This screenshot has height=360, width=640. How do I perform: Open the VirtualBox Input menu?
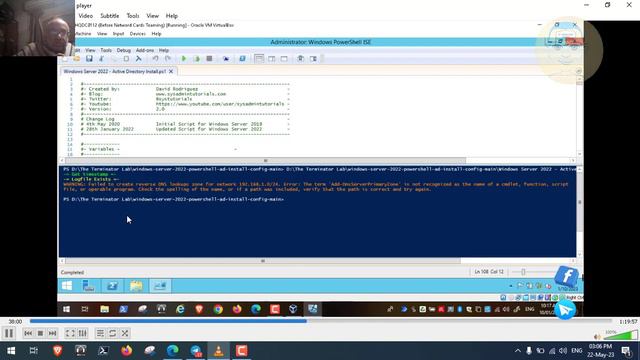118,34
